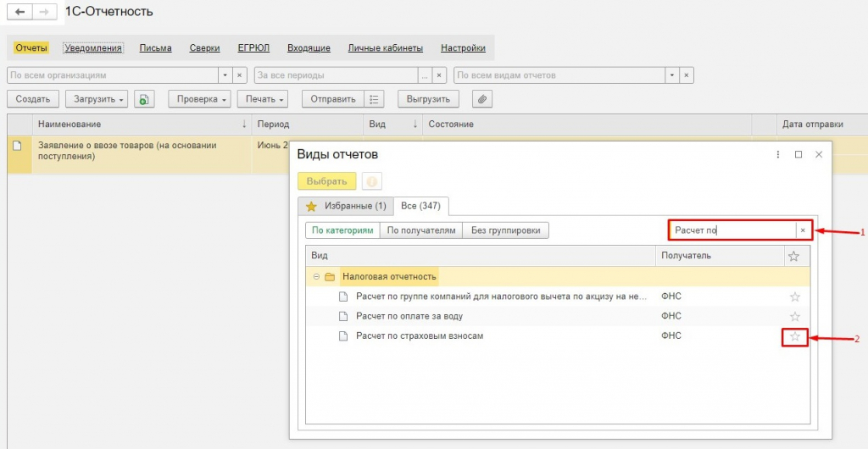The image size is (868, 449).
Task: Star Расчет по страховым взносам as favorite
Action: [x=795, y=336]
